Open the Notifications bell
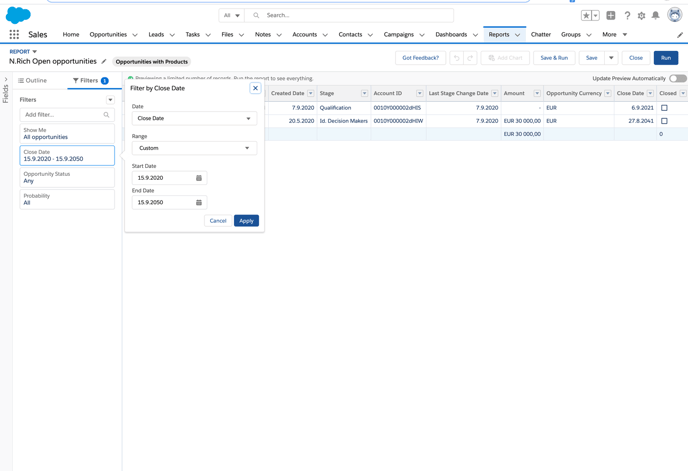 coord(656,16)
